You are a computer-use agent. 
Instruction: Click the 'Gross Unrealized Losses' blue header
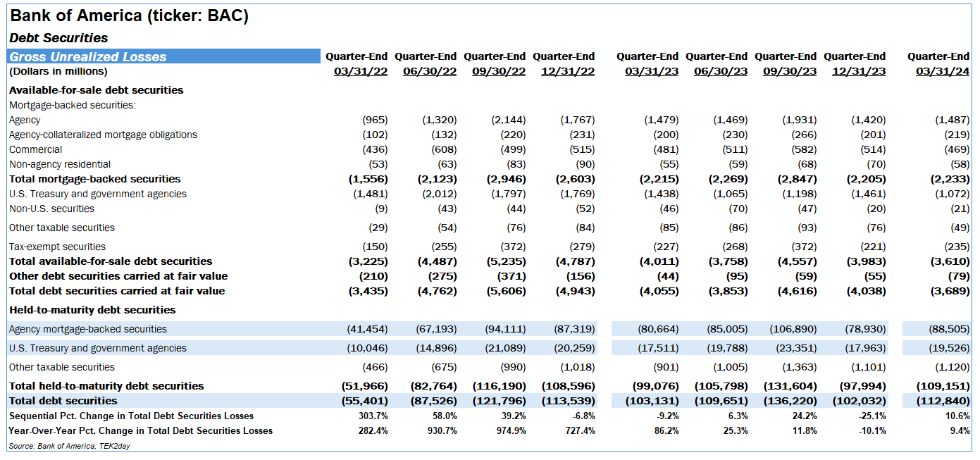(x=164, y=56)
